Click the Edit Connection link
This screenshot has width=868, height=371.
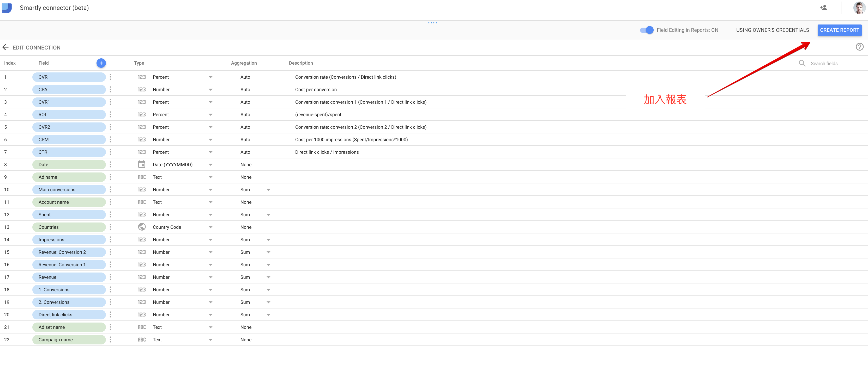[x=37, y=47]
